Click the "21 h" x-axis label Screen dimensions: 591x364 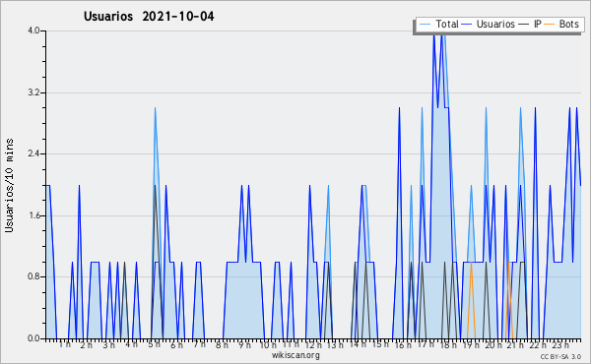click(515, 345)
